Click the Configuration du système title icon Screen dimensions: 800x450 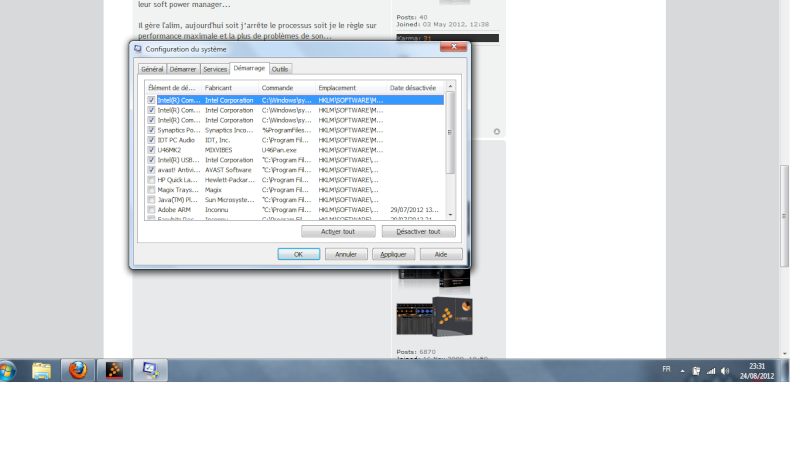click(x=138, y=49)
